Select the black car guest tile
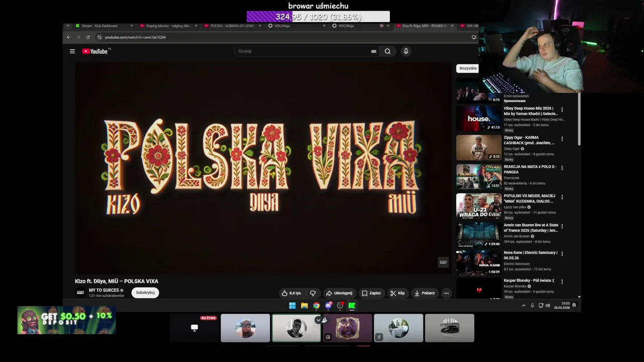This screenshot has height=362, width=644. tap(449, 328)
